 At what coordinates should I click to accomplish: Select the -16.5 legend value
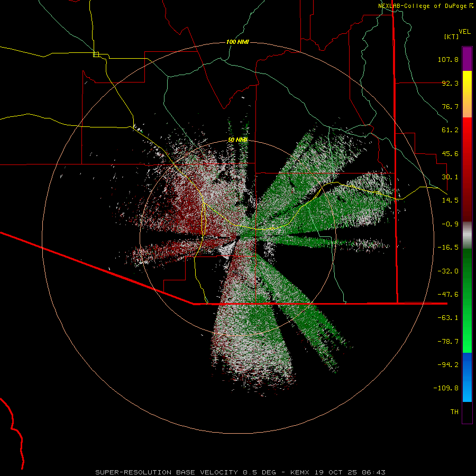click(448, 248)
